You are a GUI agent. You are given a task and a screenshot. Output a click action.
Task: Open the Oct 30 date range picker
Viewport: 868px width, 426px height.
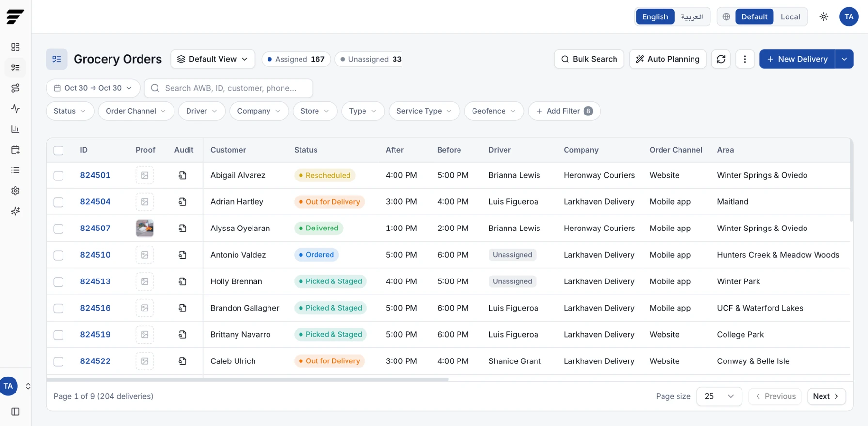[x=93, y=88]
